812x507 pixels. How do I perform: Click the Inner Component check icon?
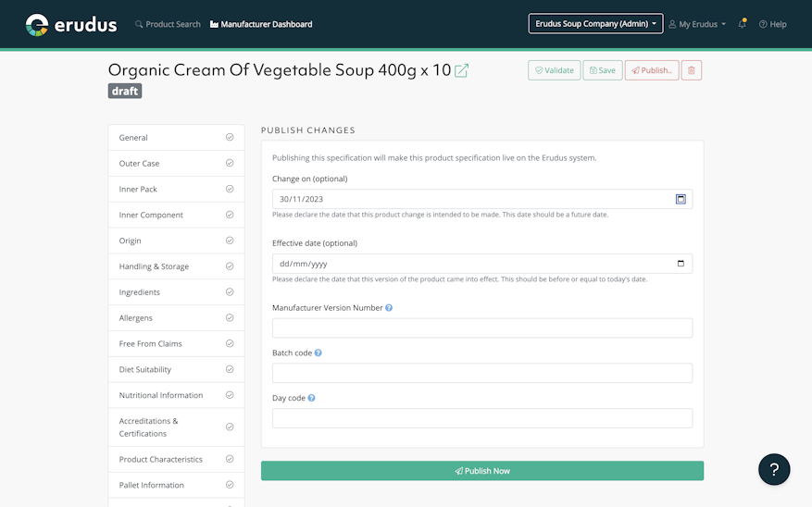(230, 215)
